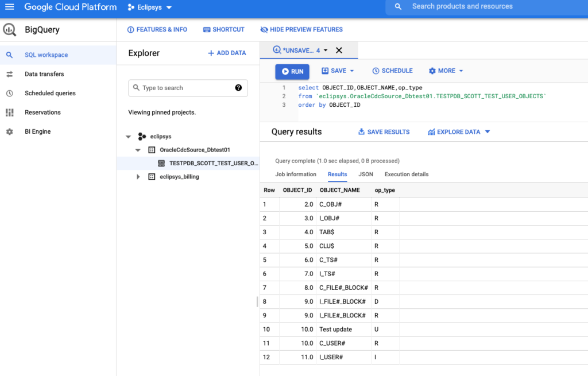Collapse the OracleCdcSource_Dbtest01 dataset
The height and width of the screenshot is (376, 588).
138,150
